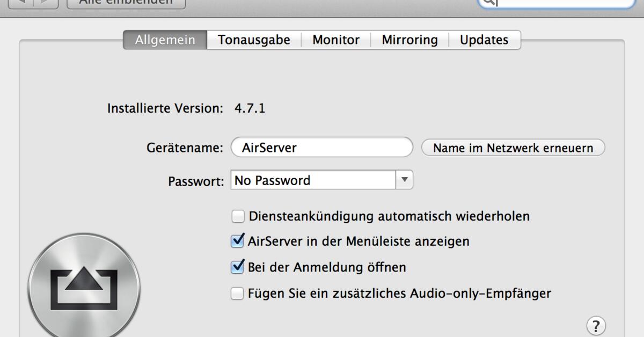This screenshot has width=644, height=337.
Task: Focus the search field in the toolbar
Action: coord(563,3)
